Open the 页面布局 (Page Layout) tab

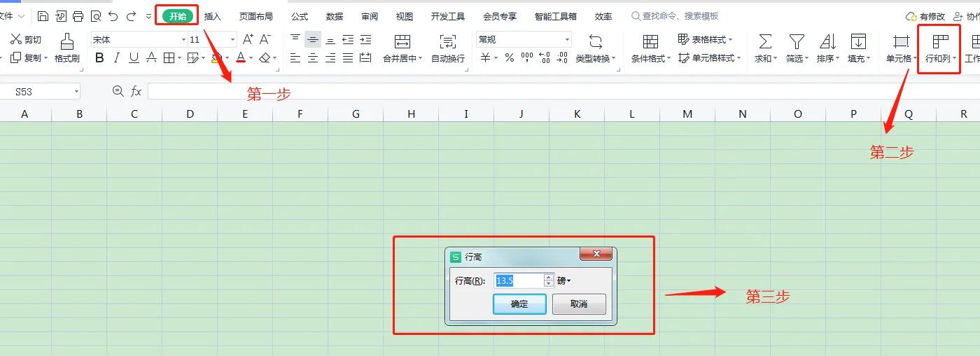[256, 16]
